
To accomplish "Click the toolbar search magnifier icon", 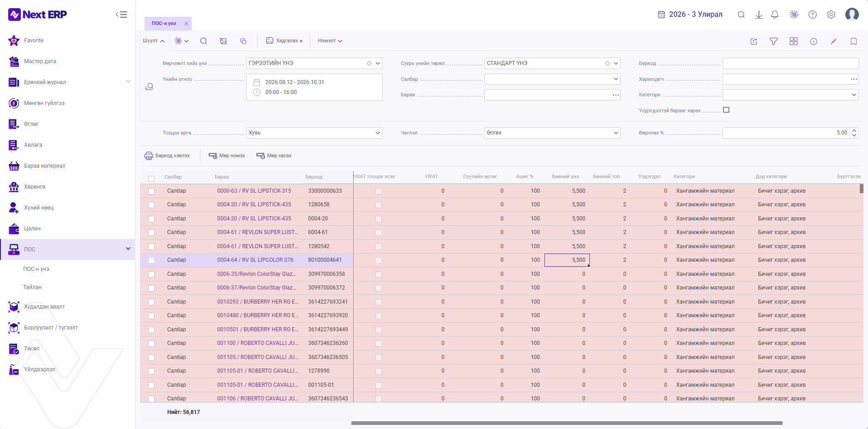I will click(204, 41).
